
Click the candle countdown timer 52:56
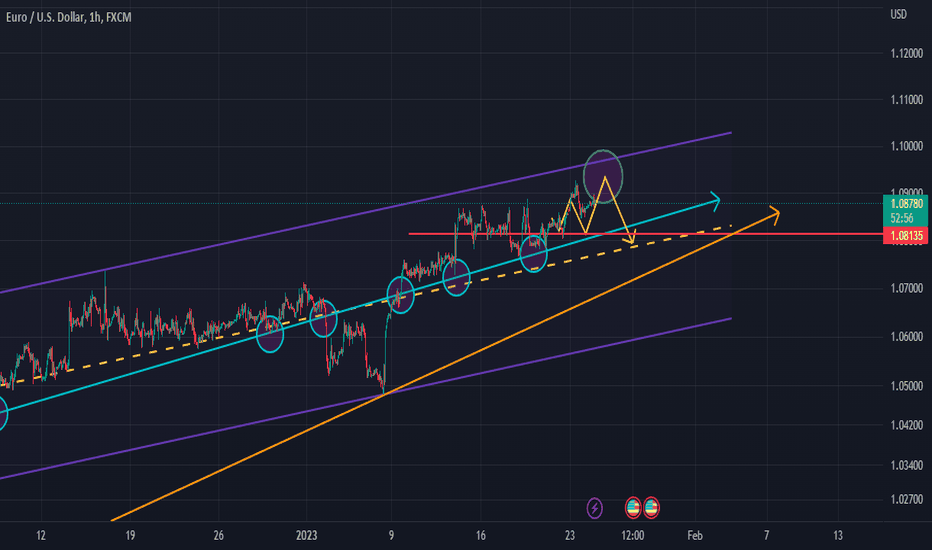902,218
